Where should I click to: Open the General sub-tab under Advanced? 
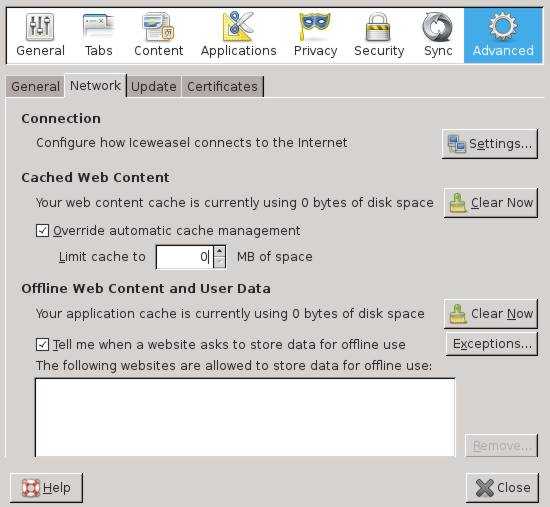[35, 86]
